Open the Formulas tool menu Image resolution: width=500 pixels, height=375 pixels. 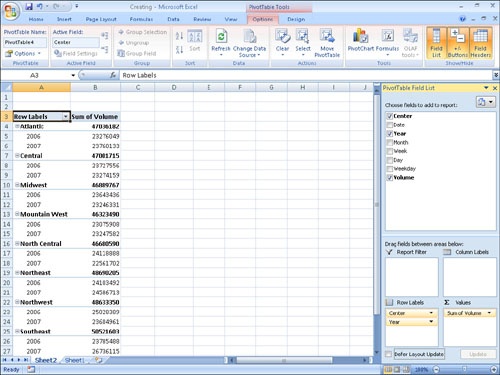pos(387,43)
